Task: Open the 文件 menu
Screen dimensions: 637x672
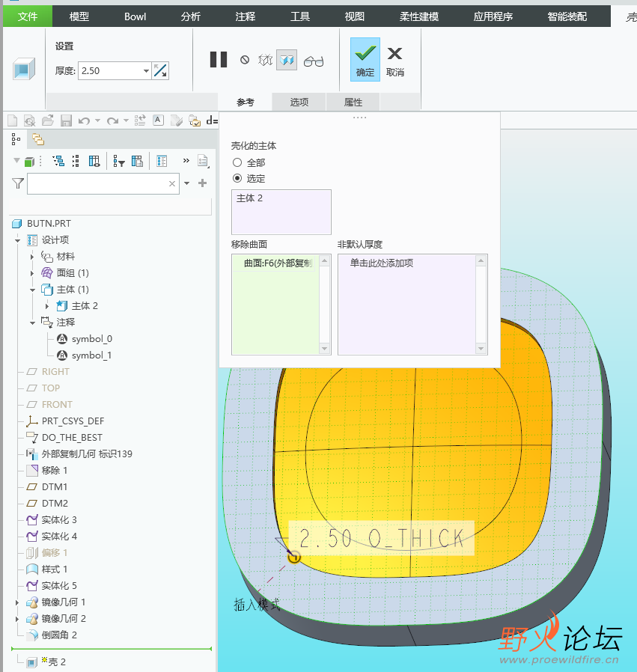Action: point(28,16)
